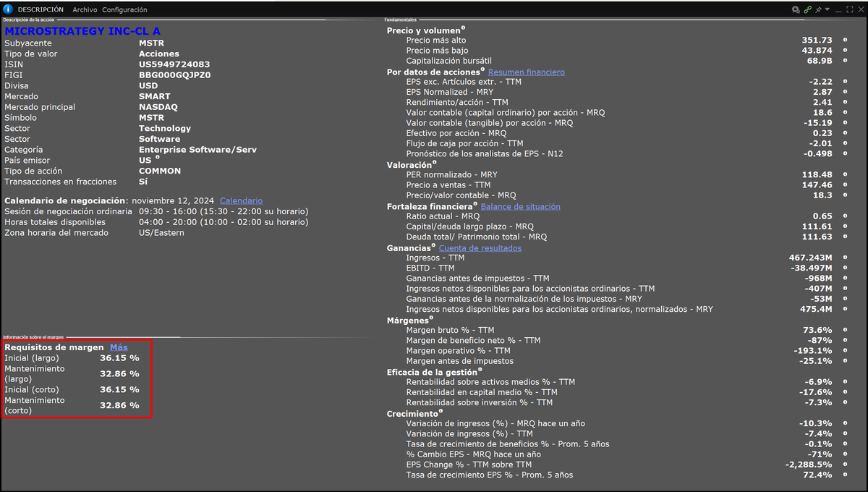Click the Zona horaria value US/Eastern
This screenshot has width=868, height=492.
pos(161,233)
